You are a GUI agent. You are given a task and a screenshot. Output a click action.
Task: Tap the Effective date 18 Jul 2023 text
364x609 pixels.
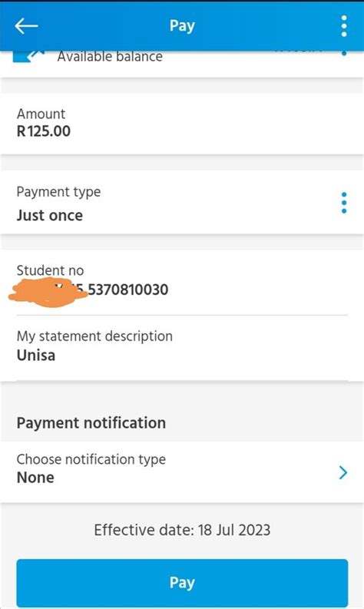pyautogui.click(x=182, y=530)
